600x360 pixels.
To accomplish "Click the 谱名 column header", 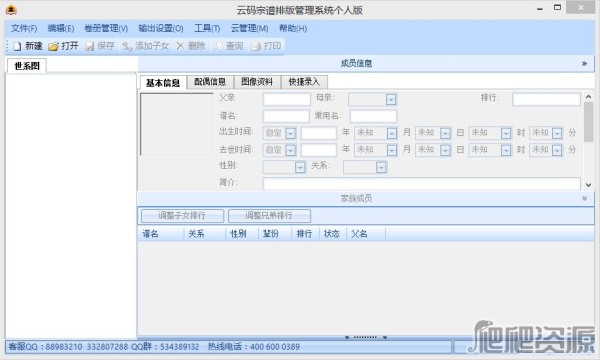I will 161,234.
